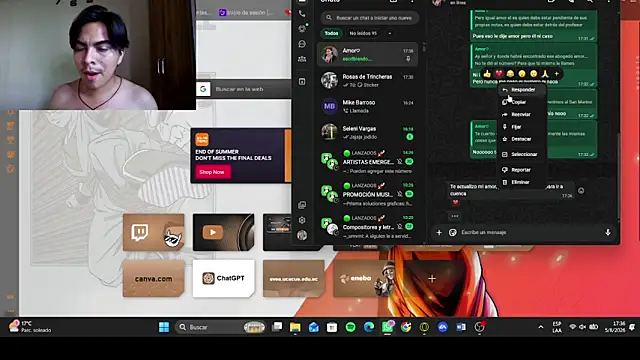Click the Windows Start button
640x360 pixels.
tap(164, 327)
